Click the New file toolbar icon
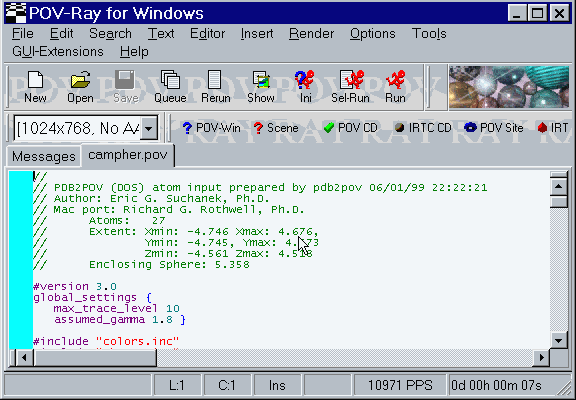The height and width of the screenshot is (400, 576). click(35, 87)
